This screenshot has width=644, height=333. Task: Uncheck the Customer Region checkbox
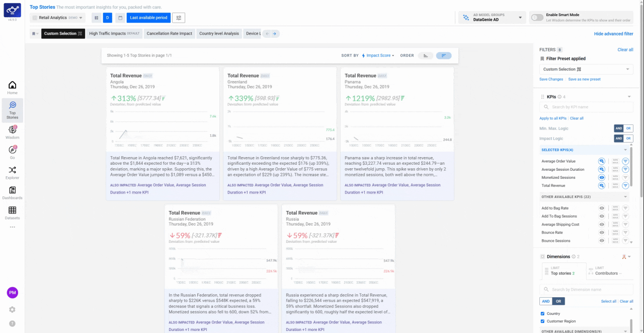(x=542, y=321)
